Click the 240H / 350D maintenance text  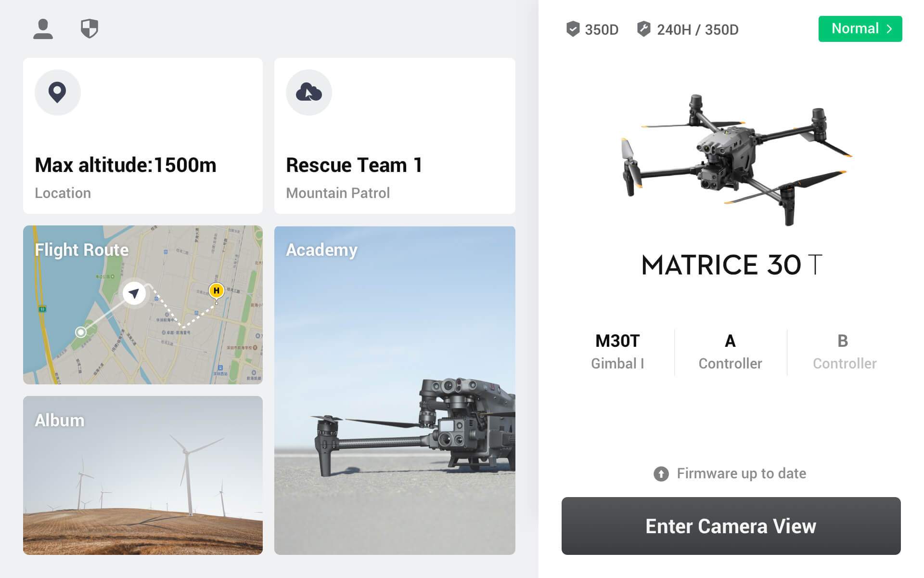[697, 30]
